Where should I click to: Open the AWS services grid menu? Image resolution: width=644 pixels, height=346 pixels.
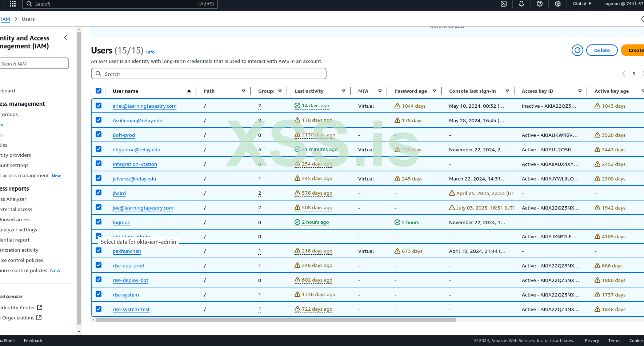pos(13,4)
